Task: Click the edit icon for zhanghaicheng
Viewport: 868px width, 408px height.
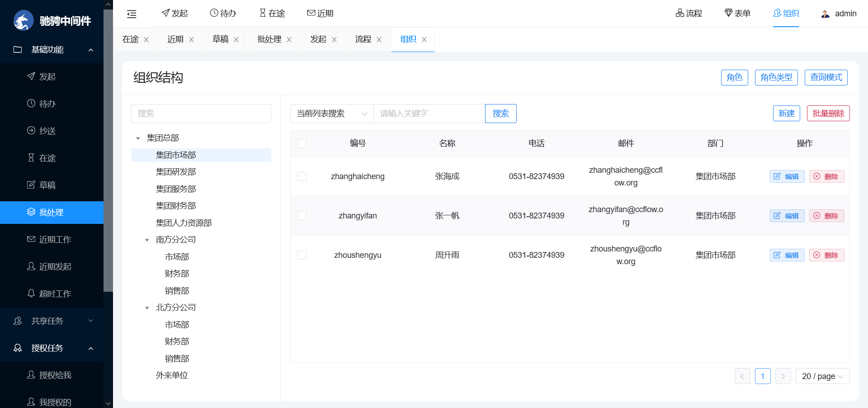Action: point(777,176)
